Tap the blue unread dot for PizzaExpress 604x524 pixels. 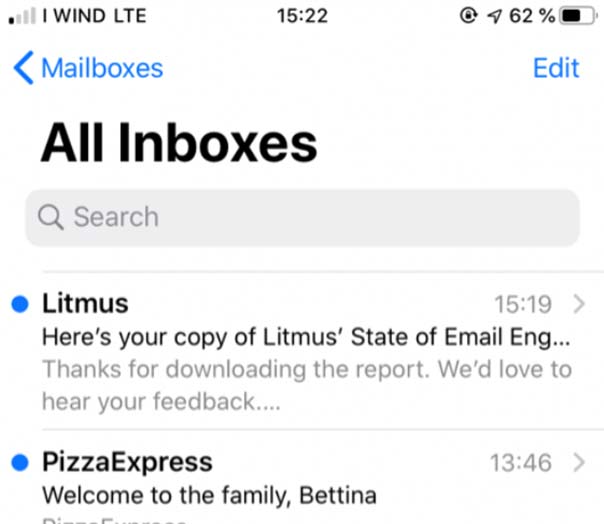coord(20,462)
